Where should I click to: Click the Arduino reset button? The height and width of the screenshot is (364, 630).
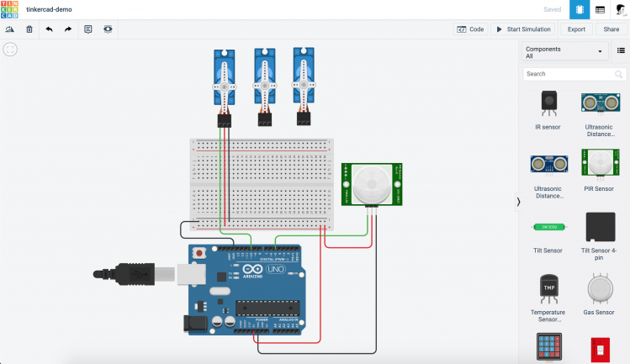(x=199, y=253)
